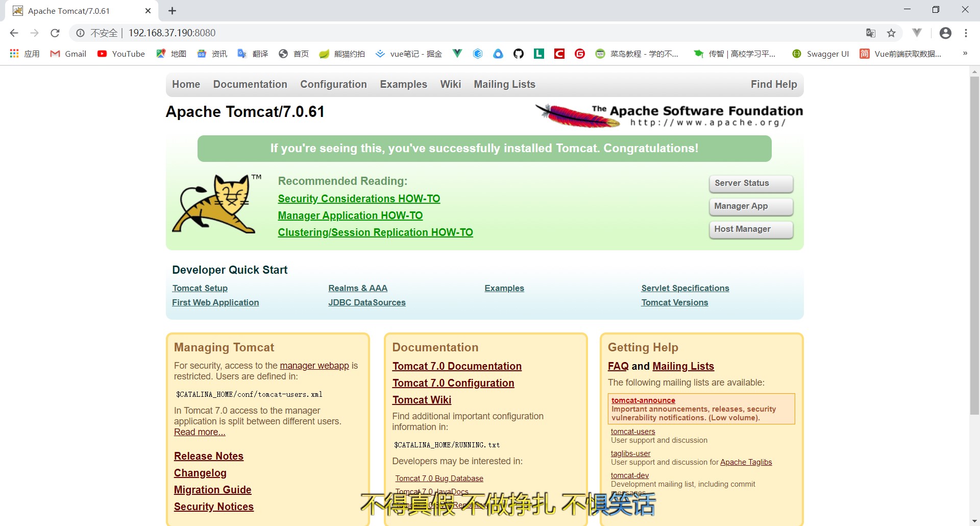
Task: Open a new browser tab
Action: pos(172,11)
